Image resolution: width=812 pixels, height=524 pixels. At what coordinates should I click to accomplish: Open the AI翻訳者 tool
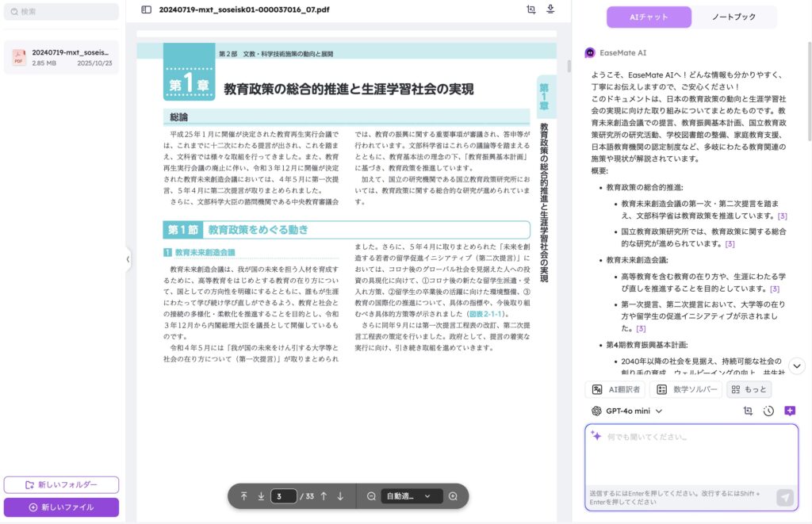[615, 389]
